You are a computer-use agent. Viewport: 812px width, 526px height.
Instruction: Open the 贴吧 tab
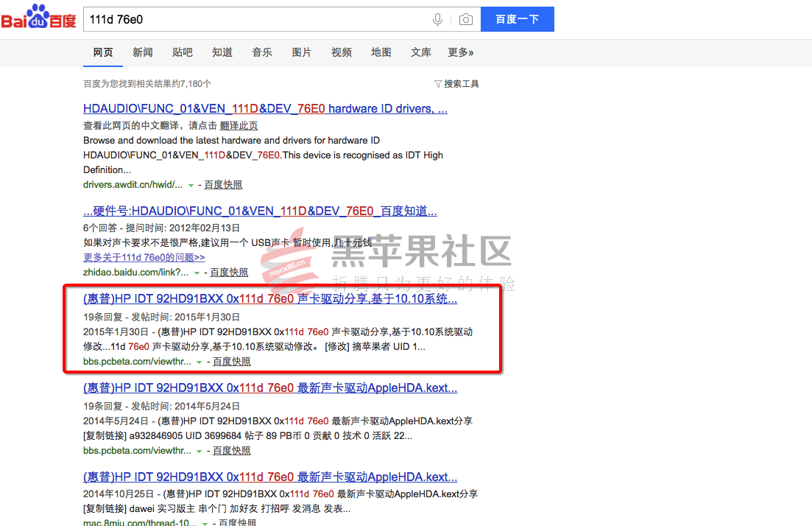point(183,52)
